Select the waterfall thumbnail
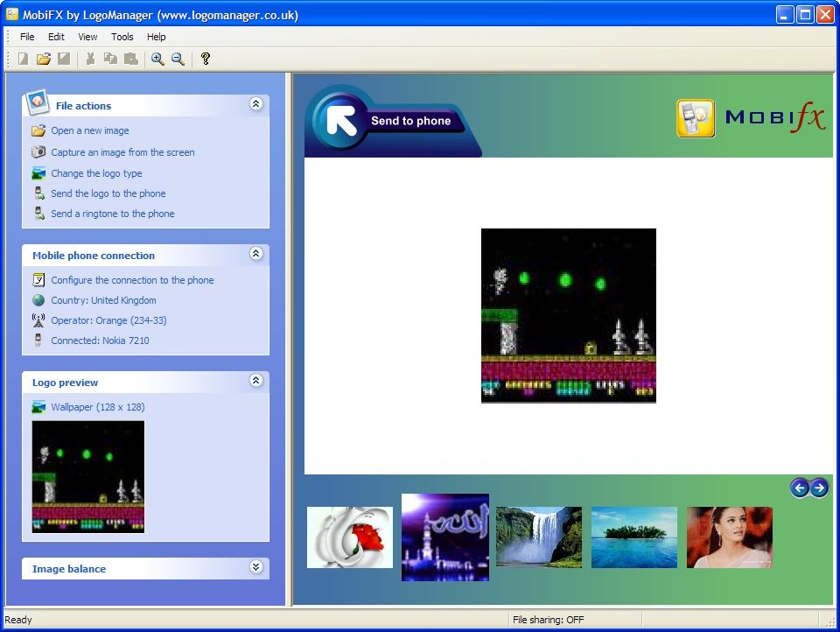 pos(539,537)
